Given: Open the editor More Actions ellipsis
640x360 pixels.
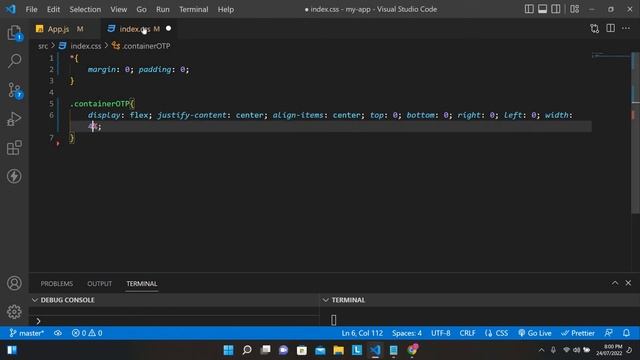Looking at the screenshot, I should 626,28.
